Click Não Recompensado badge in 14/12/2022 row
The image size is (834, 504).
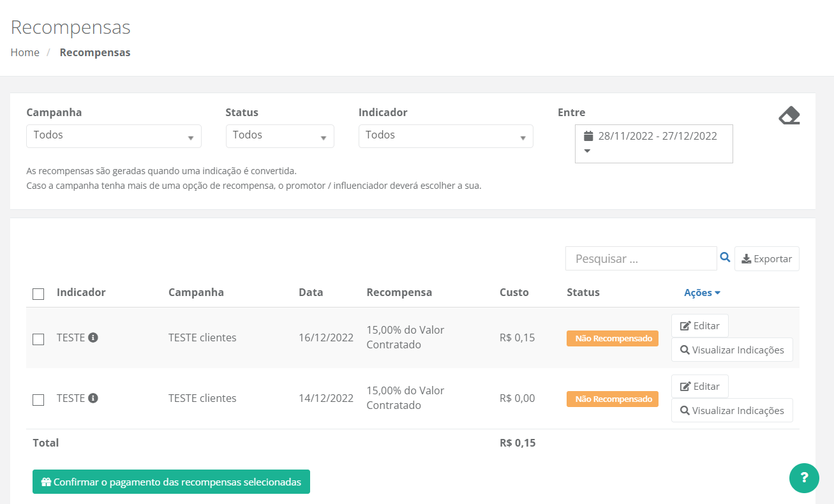[x=613, y=399]
